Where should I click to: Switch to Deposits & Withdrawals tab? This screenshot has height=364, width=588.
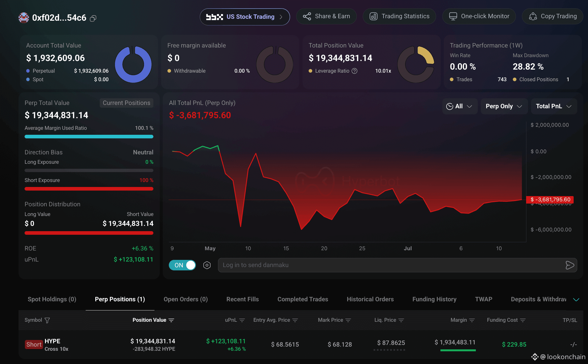(539, 299)
